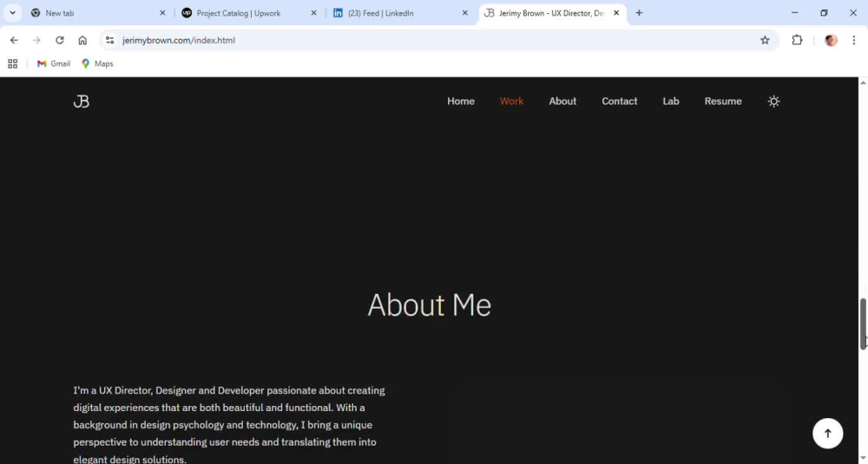868x464 pixels.
Task: Toggle the light/dark theme sun icon
Action: pyautogui.click(x=774, y=101)
